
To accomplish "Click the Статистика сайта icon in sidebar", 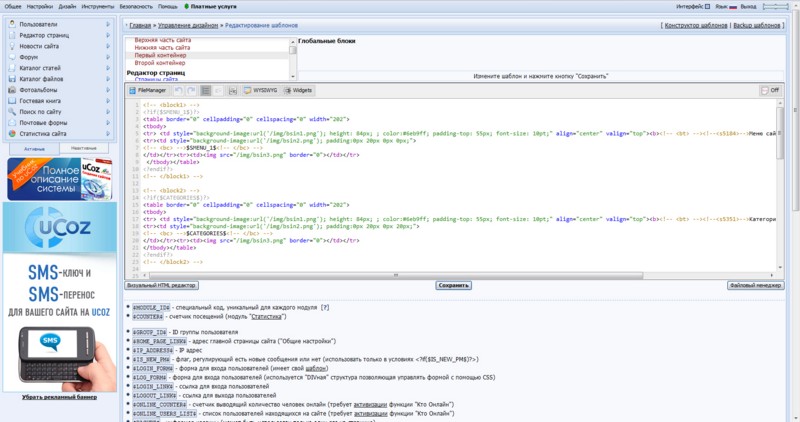I will pyautogui.click(x=11, y=133).
